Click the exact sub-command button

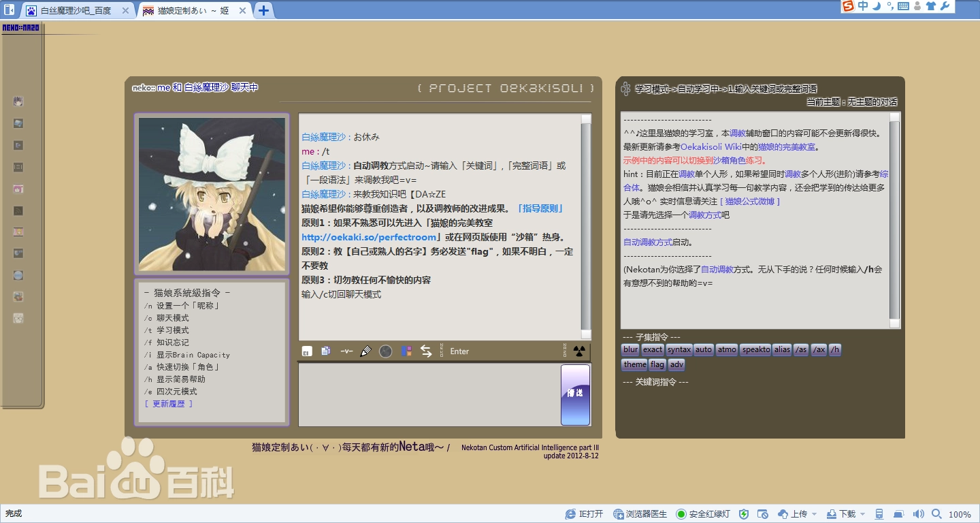653,349
